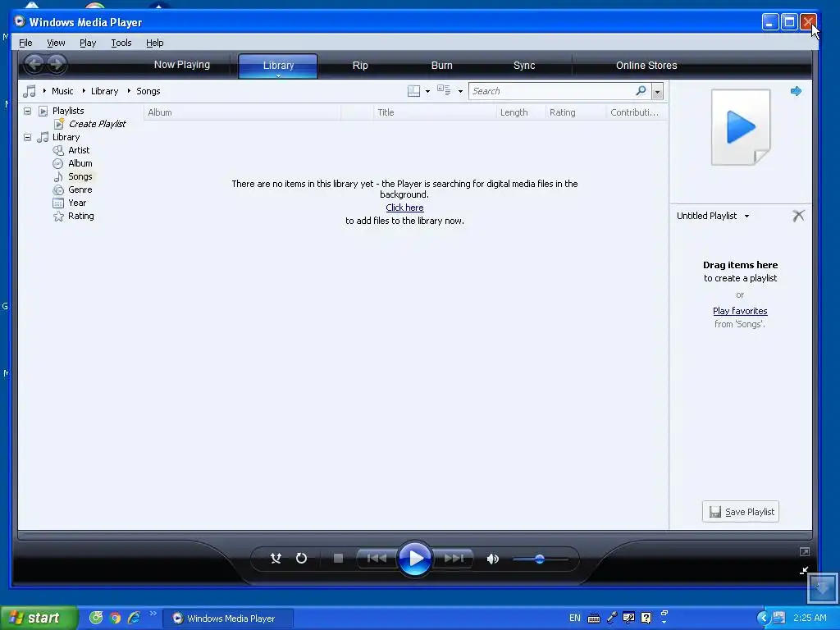Click the Play favorites link
840x630 pixels.
point(740,311)
